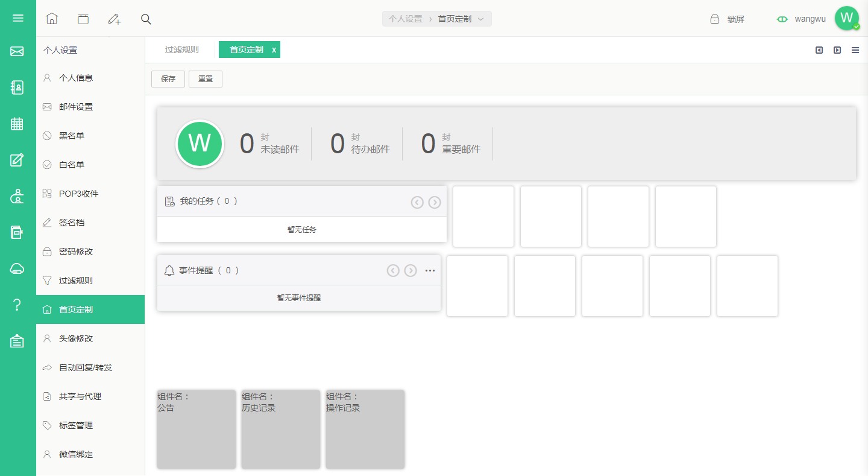
Task: Click the help question mark sidebar icon
Action: click(17, 305)
